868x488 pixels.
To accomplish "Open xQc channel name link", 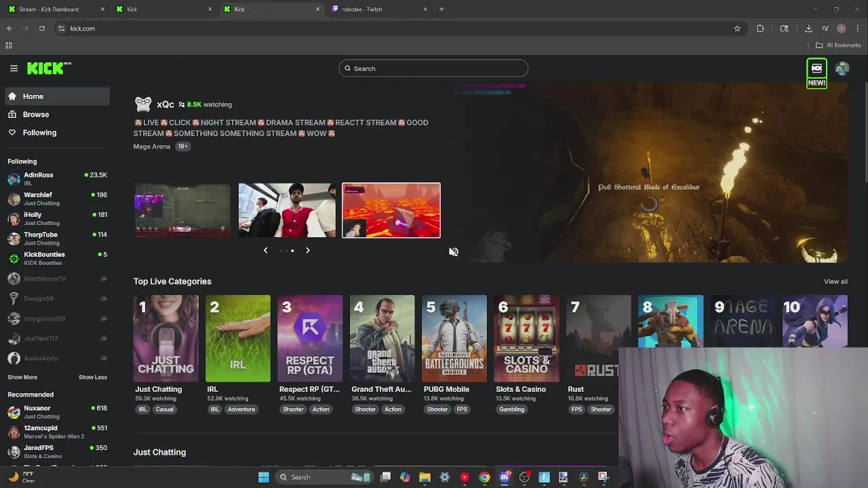I will pos(165,104).
